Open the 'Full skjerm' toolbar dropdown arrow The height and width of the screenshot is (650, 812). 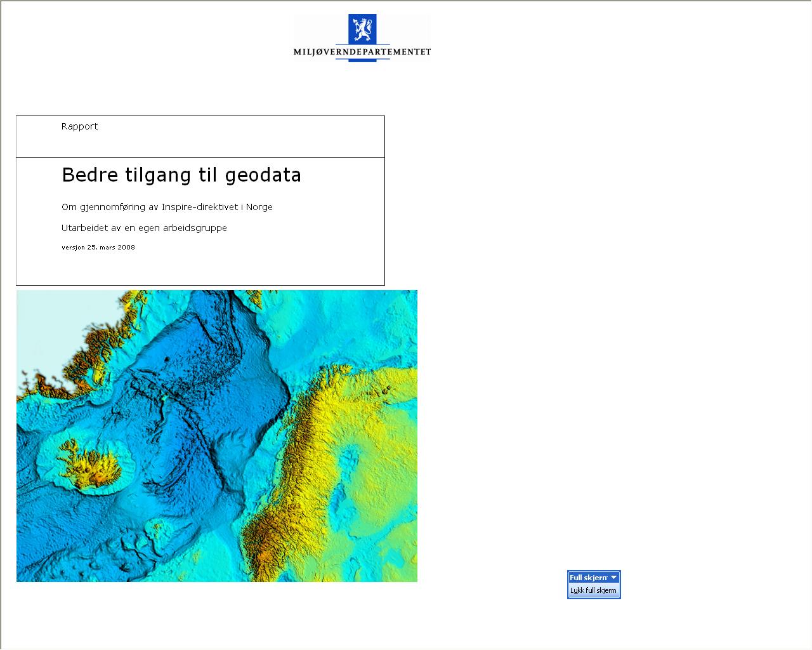pos(613,578)
